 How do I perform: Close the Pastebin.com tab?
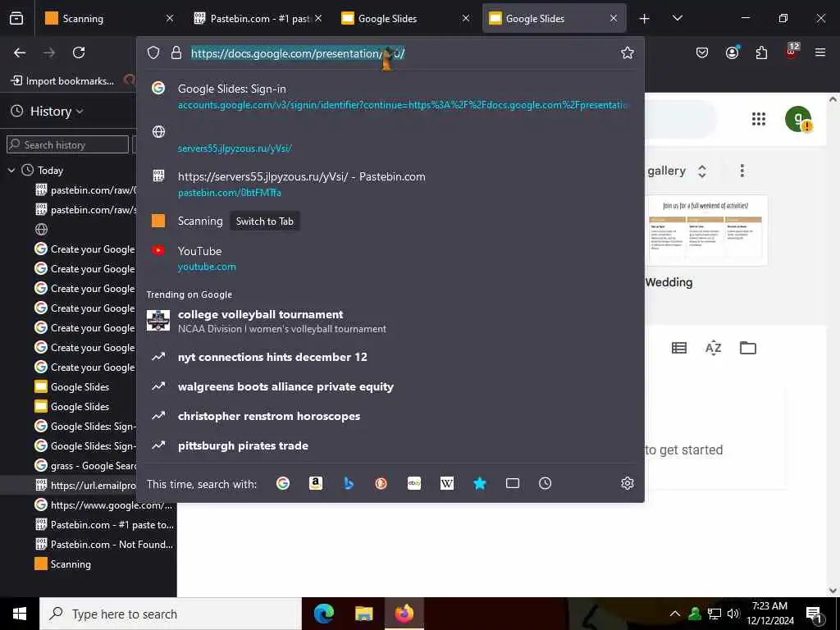(x=318, y=19)
